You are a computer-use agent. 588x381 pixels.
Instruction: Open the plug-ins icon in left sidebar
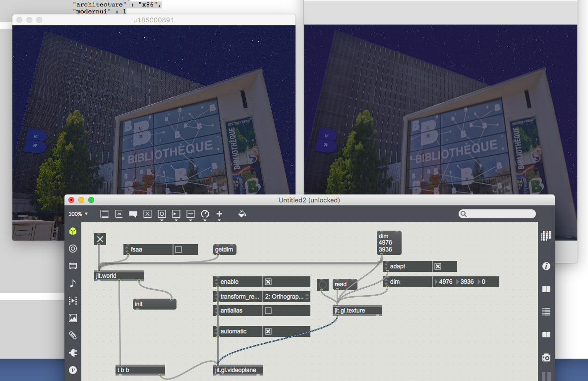click(73, 352)
